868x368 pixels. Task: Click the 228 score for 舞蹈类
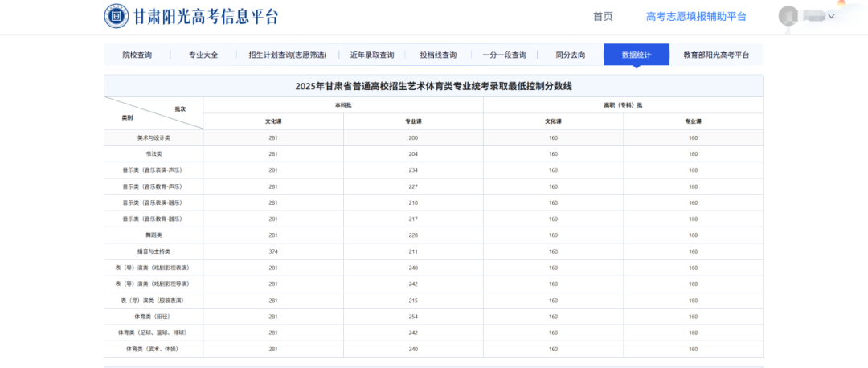413,235
